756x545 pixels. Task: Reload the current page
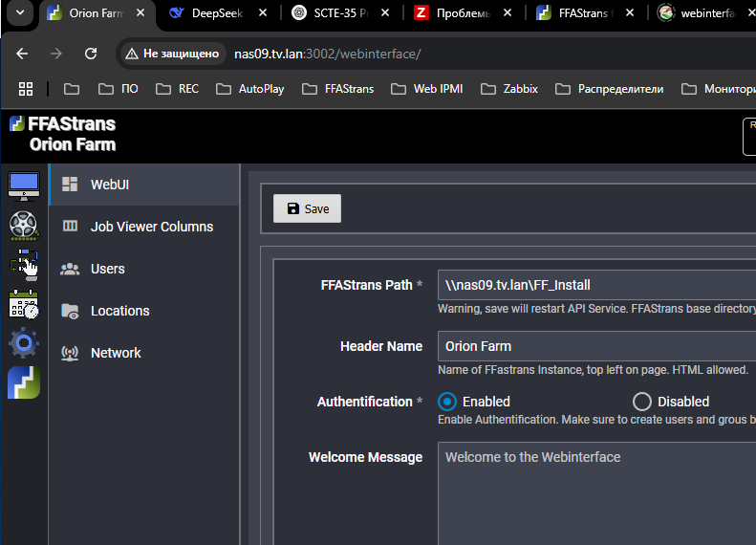coord(91,54)
